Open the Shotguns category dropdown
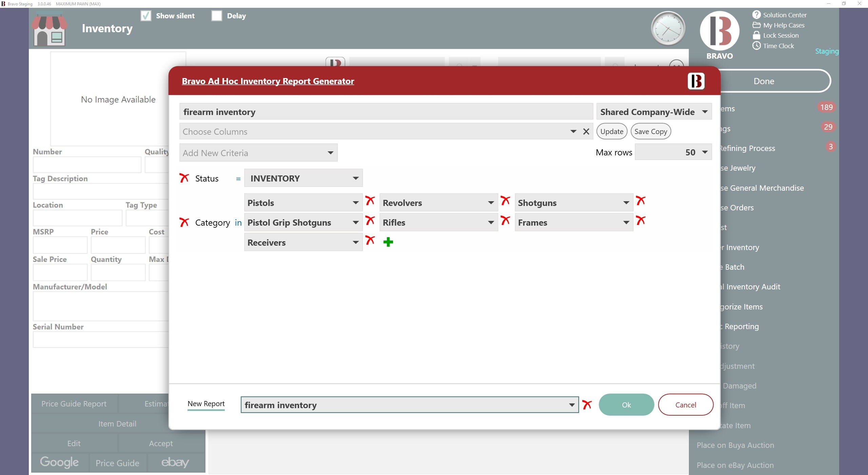Screen dimensions: 868x475 click(x=574, y=203)
